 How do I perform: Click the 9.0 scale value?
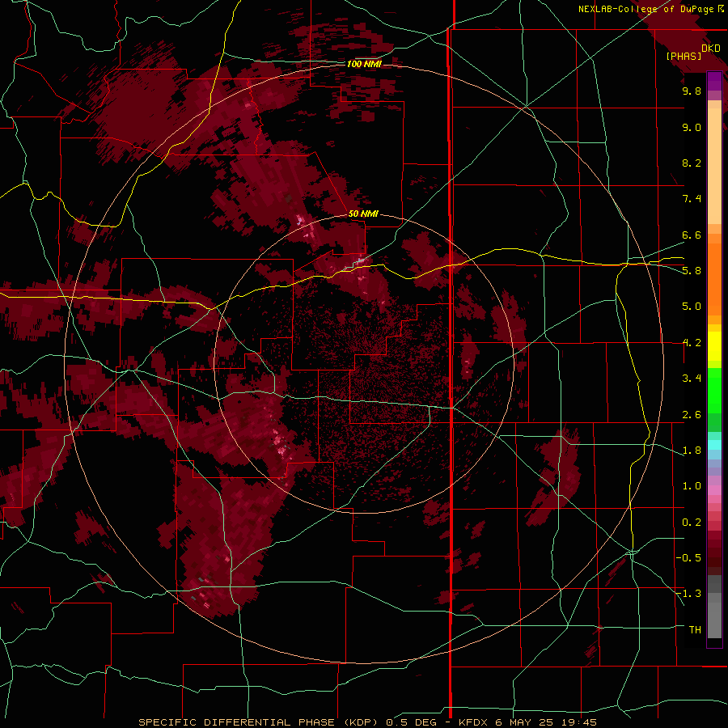click(x=692, y=127)
